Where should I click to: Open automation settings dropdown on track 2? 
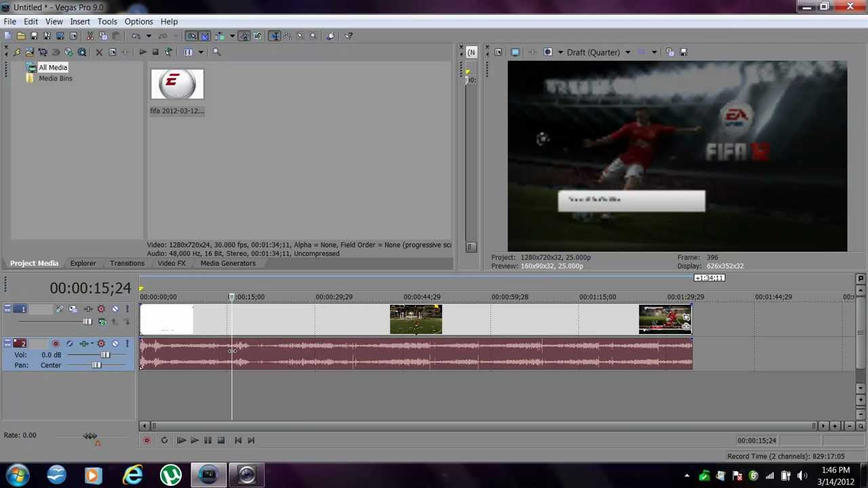click(92, 344)
